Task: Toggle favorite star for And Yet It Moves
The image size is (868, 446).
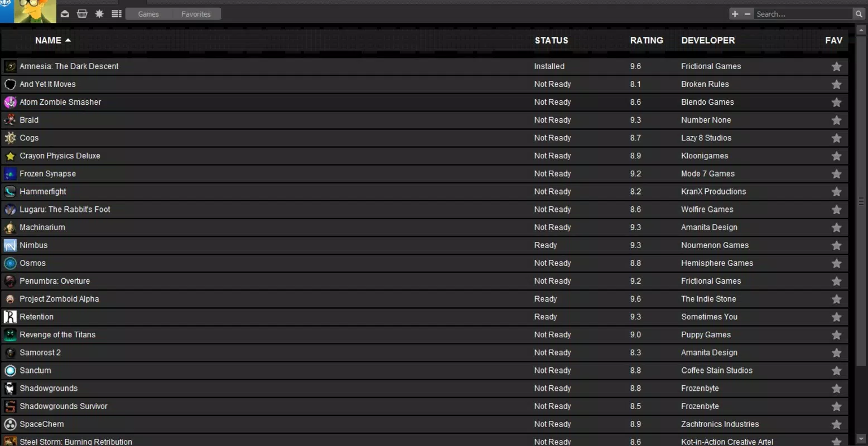Action: 836,84
